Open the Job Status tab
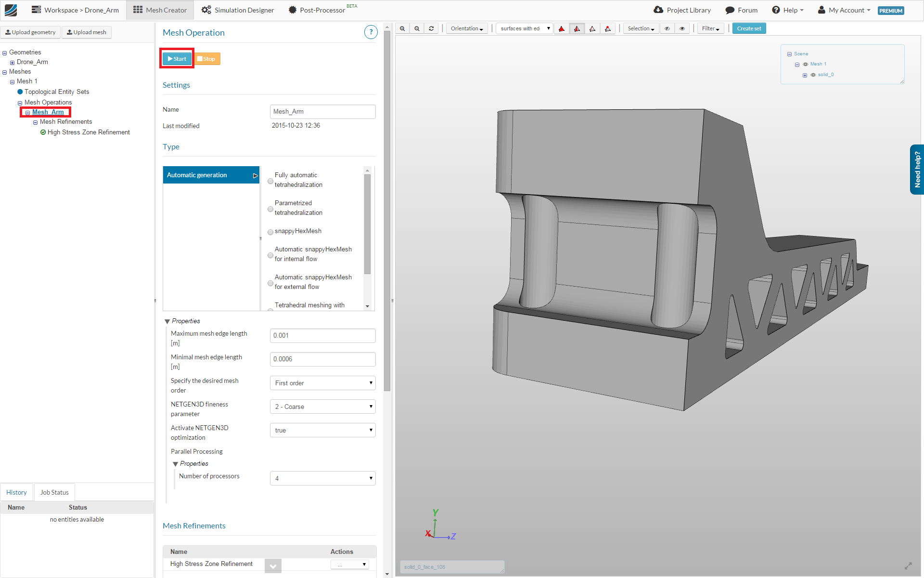924x578 pixels. [54, 492]
